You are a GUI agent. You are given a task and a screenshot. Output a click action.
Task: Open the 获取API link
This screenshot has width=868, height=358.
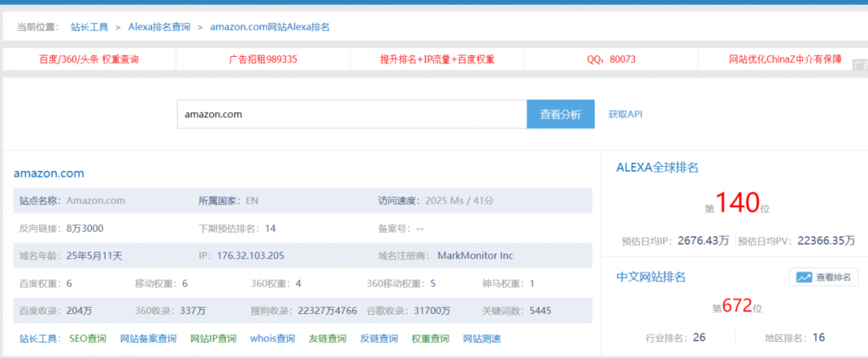[x=625, y=114]
